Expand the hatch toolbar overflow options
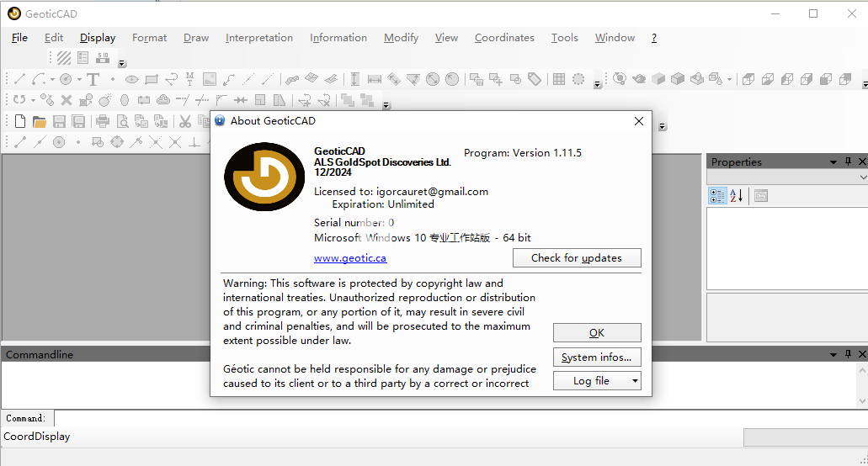This screenshot has height=466, width=868. pyautogui.click(x=122, y=63)
